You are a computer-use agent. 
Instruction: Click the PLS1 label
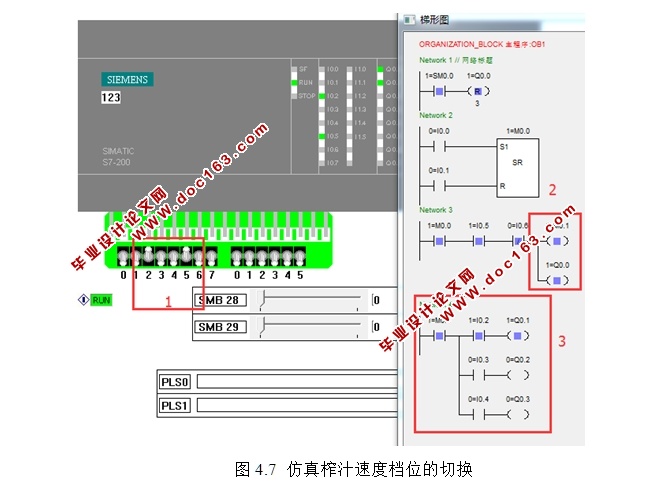coord(175,405)
